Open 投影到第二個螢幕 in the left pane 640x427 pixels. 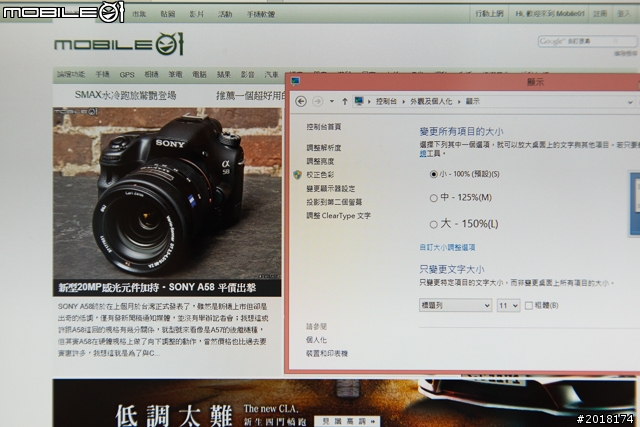pyautogui.click(x=334, y=202)
